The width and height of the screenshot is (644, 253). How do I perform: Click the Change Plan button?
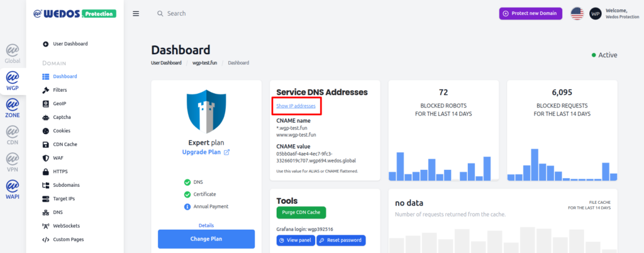click(x=206, y=239)
